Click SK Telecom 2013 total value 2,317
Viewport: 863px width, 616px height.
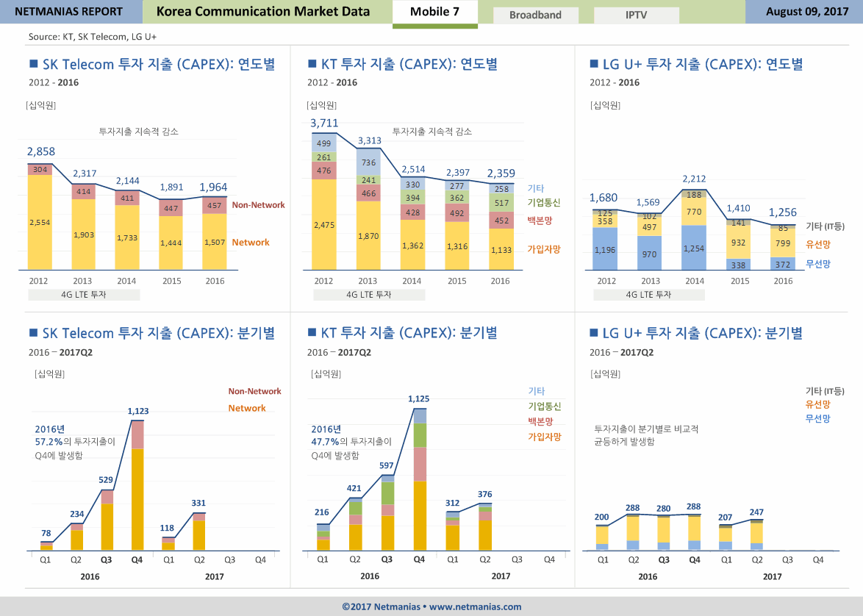[x=85, y=173]
